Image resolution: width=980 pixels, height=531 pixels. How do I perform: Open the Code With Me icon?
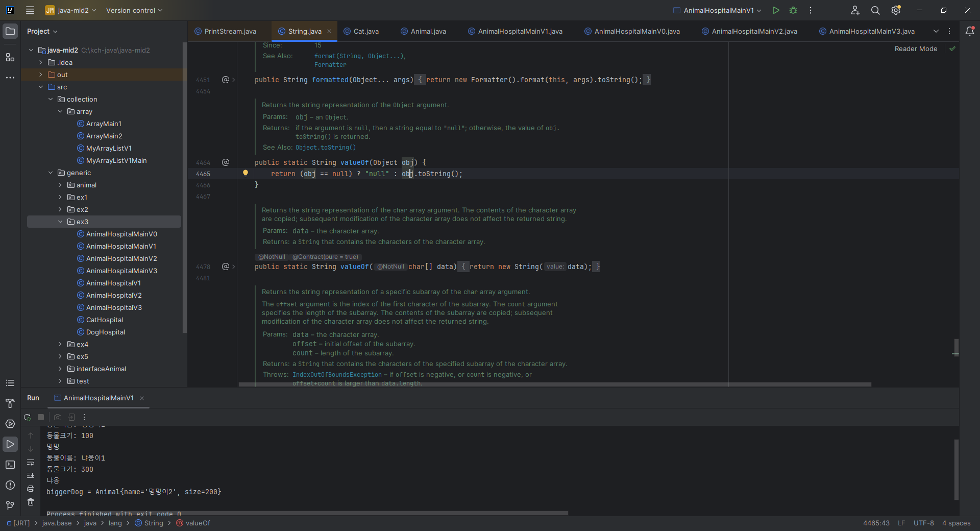855,10
